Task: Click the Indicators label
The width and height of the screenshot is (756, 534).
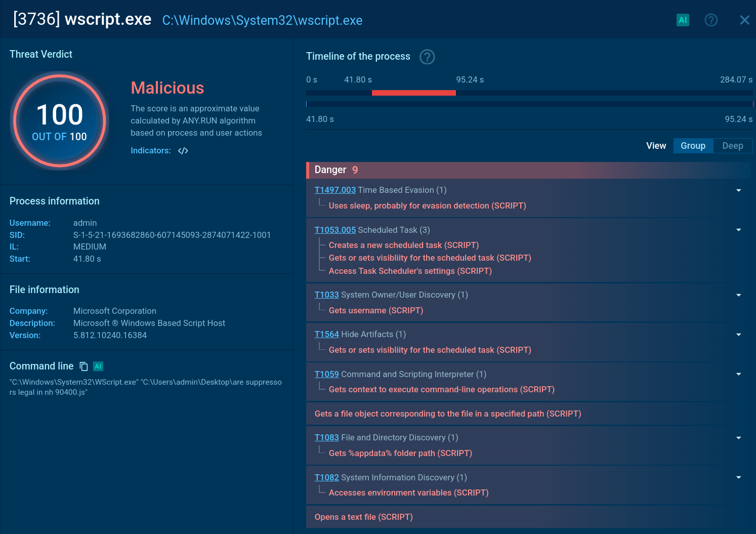Action: point(151,151)
